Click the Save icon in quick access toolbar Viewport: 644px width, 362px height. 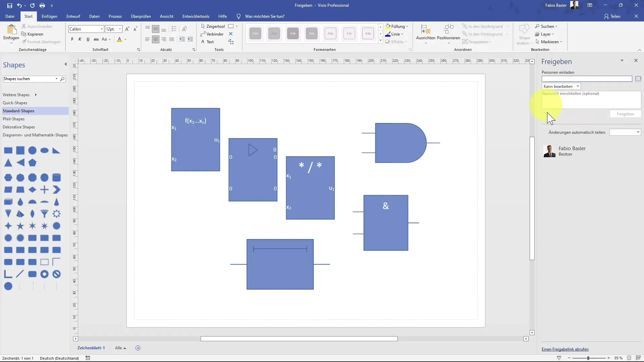tap(9, 5)
